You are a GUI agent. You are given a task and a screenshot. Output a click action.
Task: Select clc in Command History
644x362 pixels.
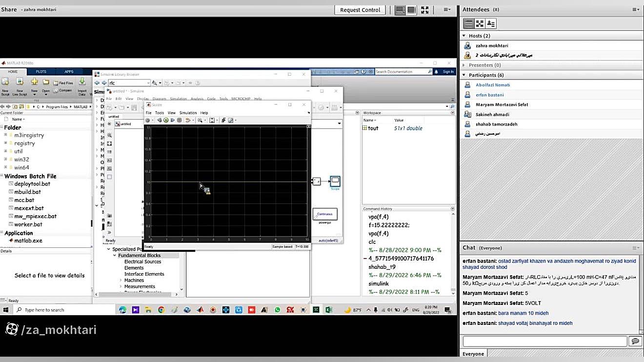372,241
